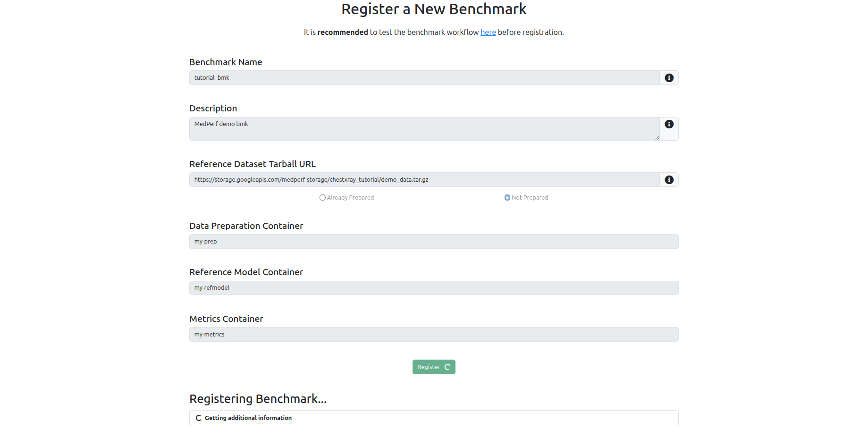The height and width of the screenshot is (437, 868).
Task: Click the my-metrics Metrics Container field
Action: coord(433,334)
